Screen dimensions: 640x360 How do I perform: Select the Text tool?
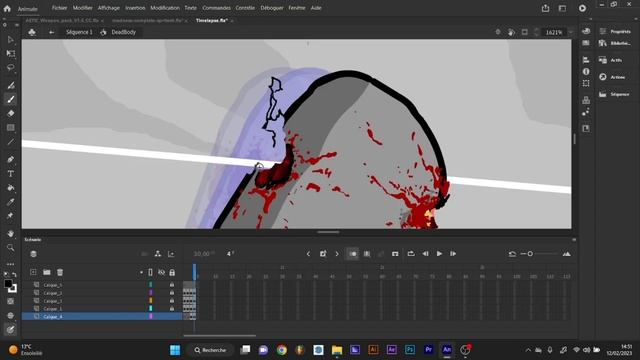11,173
